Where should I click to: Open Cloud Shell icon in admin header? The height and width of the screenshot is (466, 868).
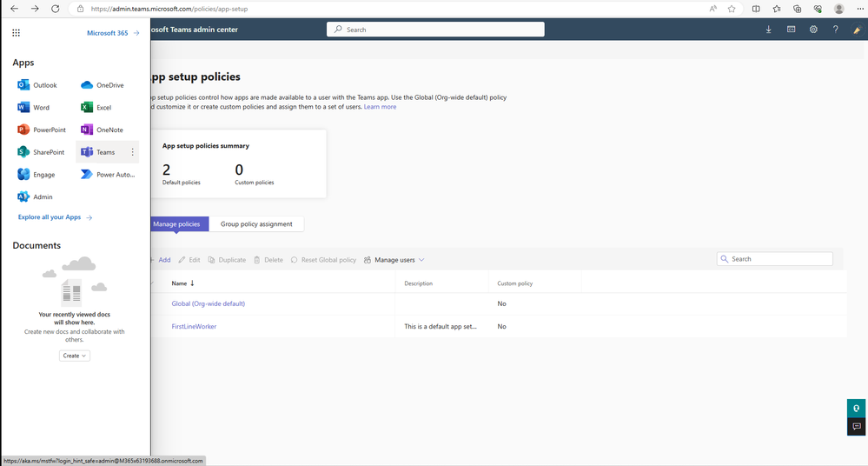click(x=791, y=30)
